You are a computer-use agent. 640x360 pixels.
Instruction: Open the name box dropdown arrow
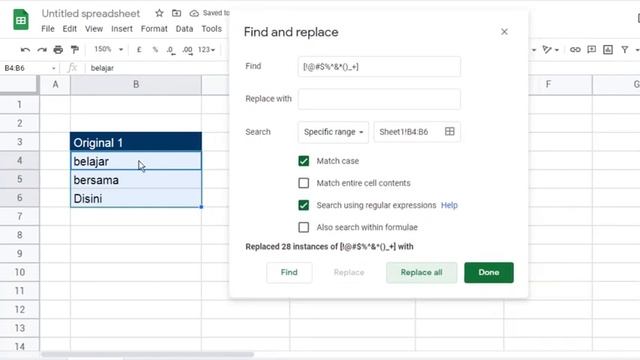click(53, 68)
